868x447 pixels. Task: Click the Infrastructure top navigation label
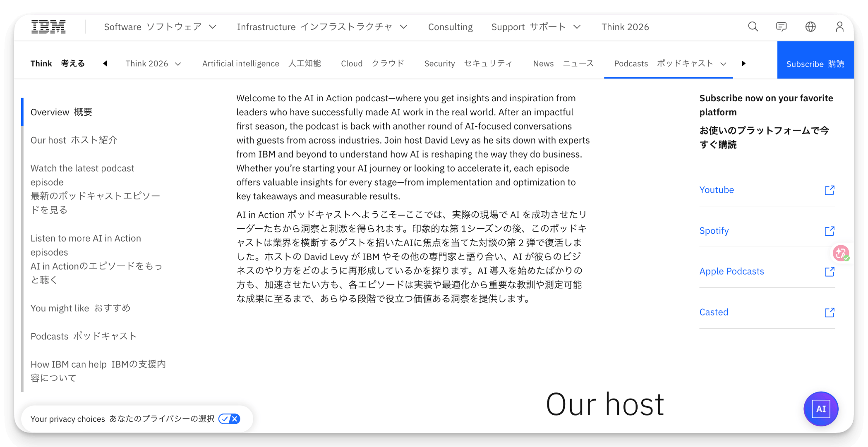point(314,27)
